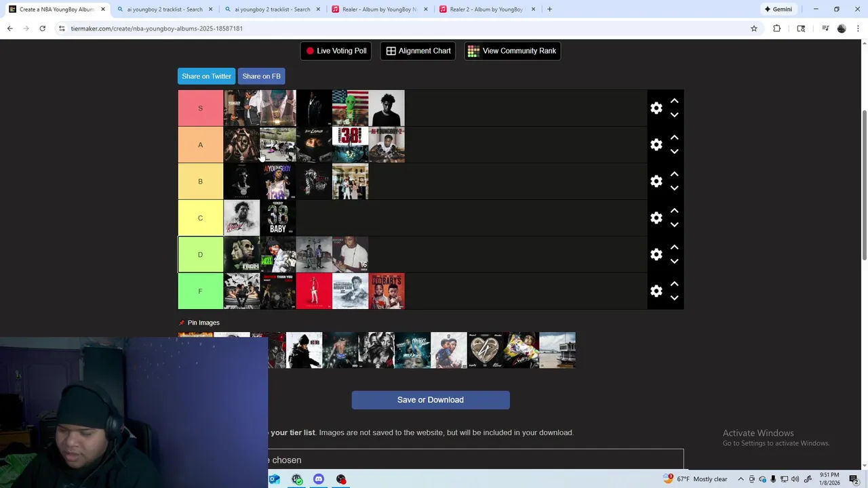Move A tier row up with arrow
868x488 pixels.
pyautogui.click(x=674, y=137)
